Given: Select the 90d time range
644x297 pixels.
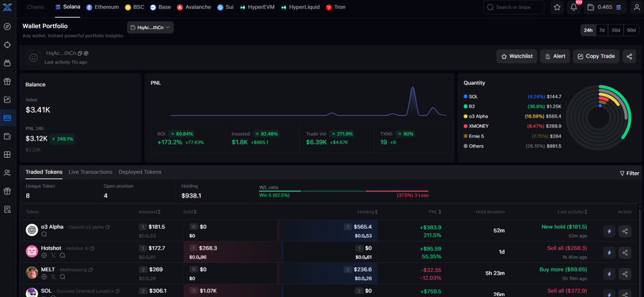Looking at the screenshot, I should coord(632,30).
